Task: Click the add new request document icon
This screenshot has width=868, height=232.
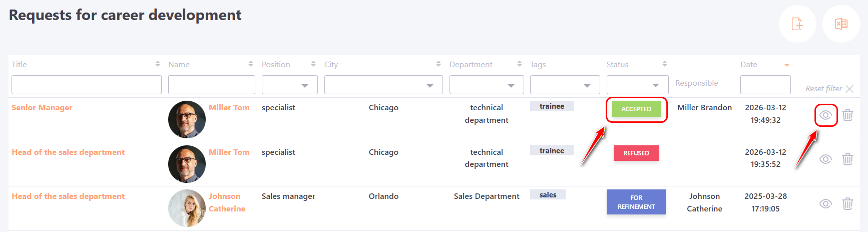Action: coord(797,24)
